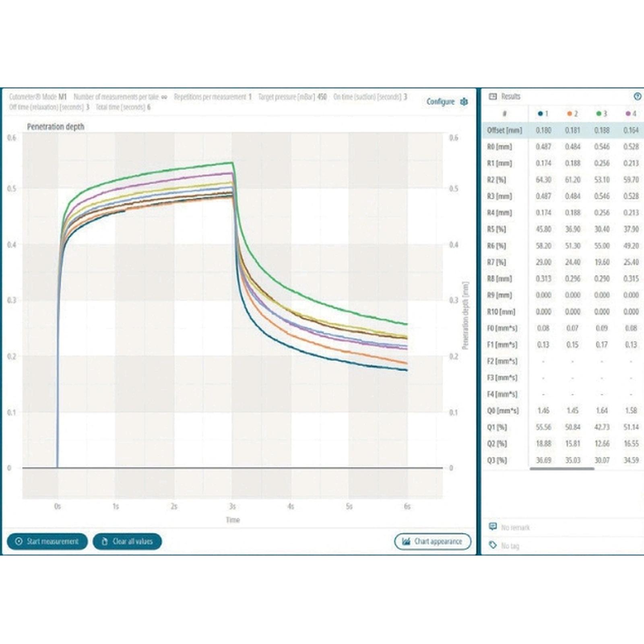Click the Results panel icon
Viewport: 644px width, 644px height.
point(493,96)
